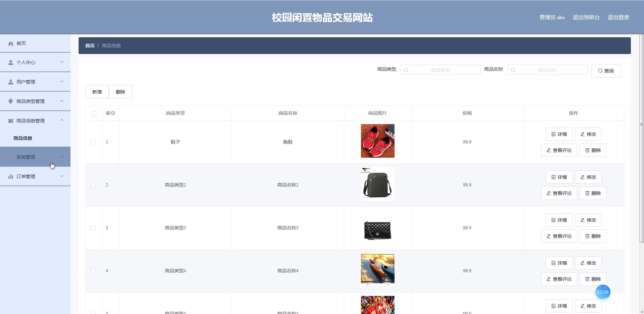The width and height of the screenshot is (644, 314).
Task: Click the 查询 search button
Action: (606, 71)
